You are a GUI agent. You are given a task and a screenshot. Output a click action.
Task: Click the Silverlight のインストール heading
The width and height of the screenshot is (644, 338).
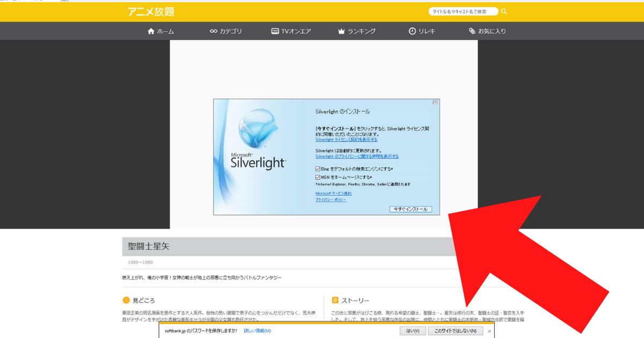click(342, 112)
